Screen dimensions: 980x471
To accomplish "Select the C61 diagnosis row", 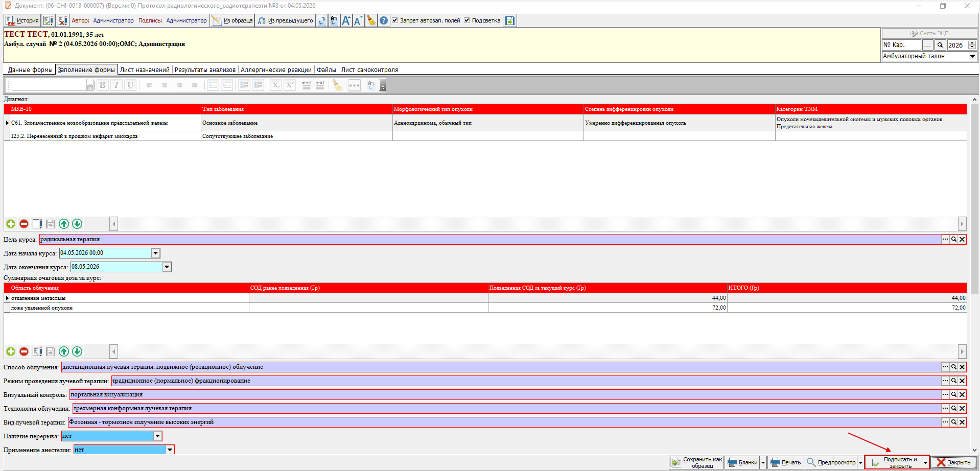I will (485, 123).
